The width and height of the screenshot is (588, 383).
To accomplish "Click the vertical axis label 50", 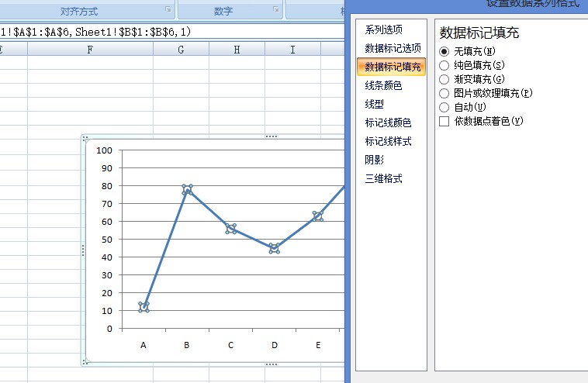I will point(107,240).
